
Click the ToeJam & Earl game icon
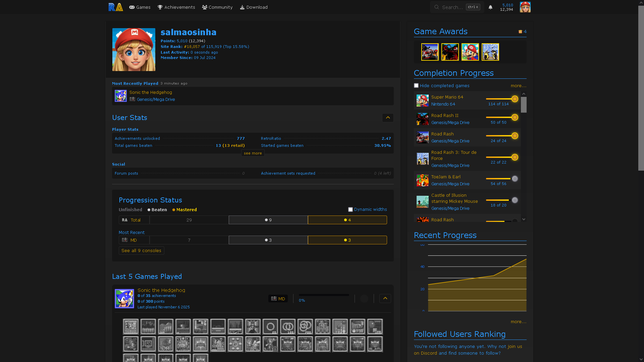(x=422, y=180)
